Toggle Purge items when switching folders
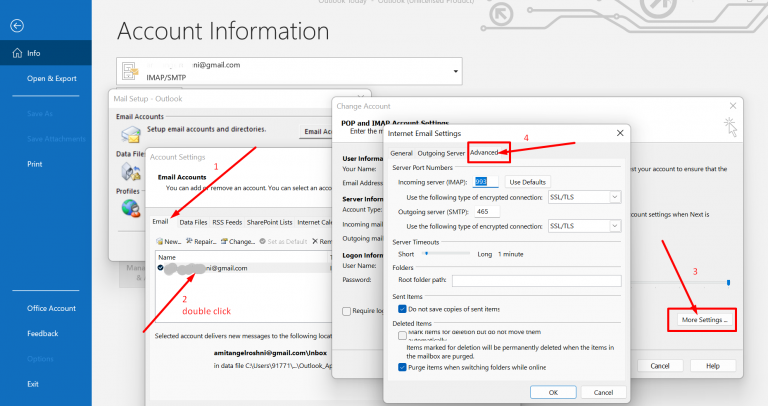This screenshot has height=406, width=768. (402, 367)
